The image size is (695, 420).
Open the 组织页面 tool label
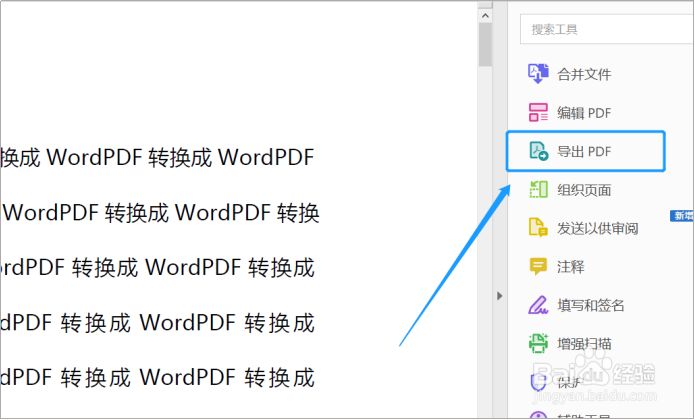[x=584, y=190]
